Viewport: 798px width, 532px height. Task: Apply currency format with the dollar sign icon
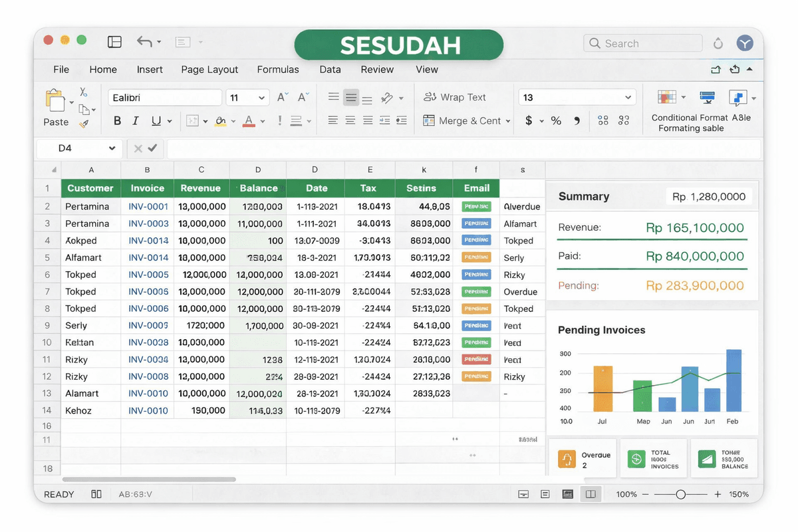[x=530, y=121]
